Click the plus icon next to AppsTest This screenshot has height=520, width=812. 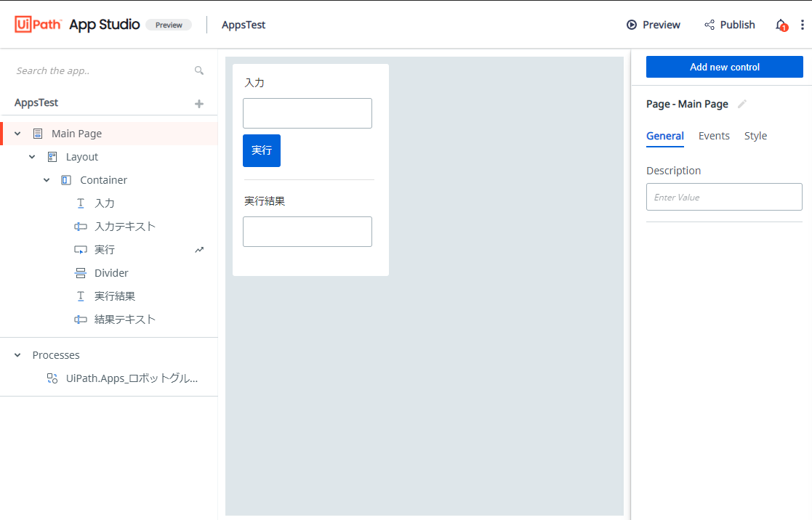pos(199,104)
